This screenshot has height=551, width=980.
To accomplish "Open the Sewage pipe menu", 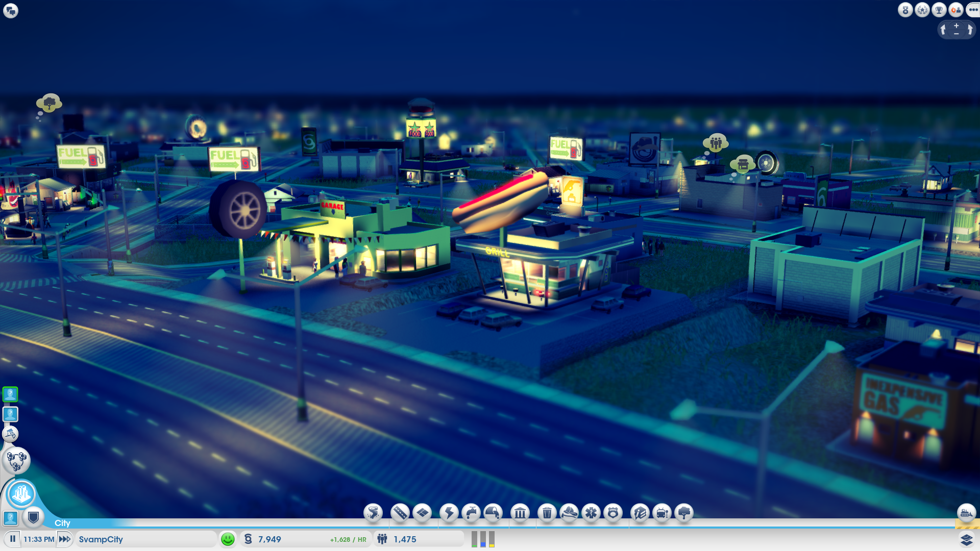I will (493, 512).
